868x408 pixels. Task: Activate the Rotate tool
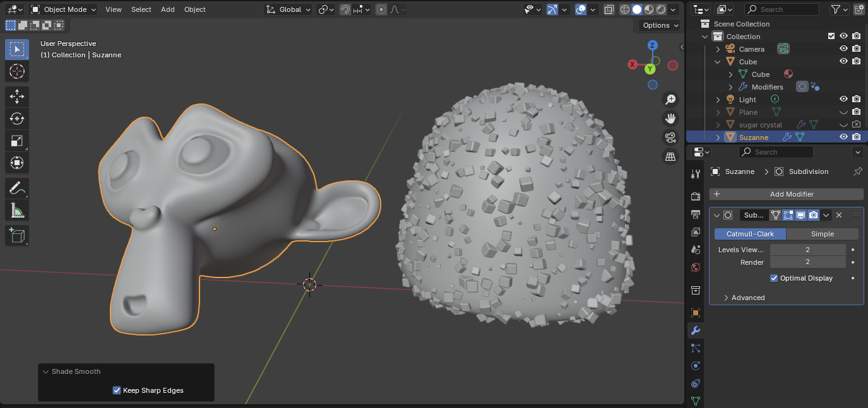17,119
